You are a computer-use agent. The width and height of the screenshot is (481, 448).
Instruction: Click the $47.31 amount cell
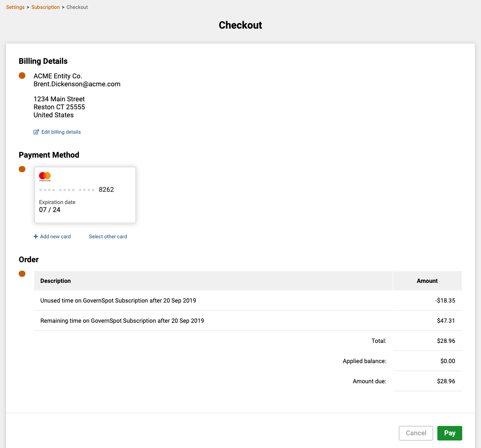[427, 321]
